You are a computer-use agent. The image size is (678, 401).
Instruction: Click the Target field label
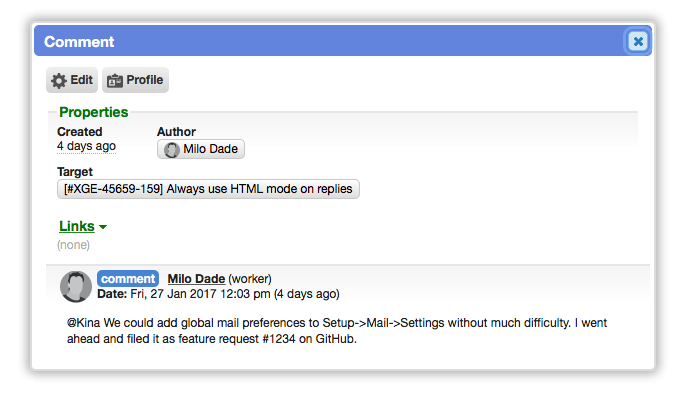pyautogui.click(x=75, y=172)
